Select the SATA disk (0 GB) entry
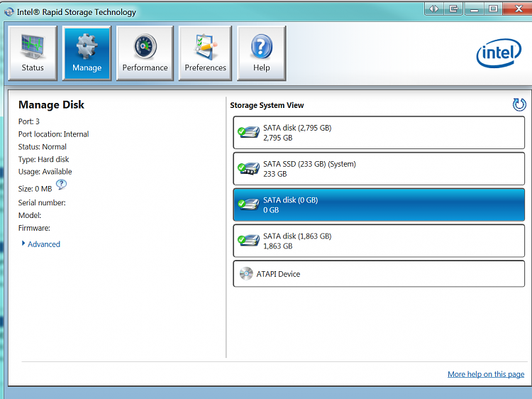 click(379, 204)
